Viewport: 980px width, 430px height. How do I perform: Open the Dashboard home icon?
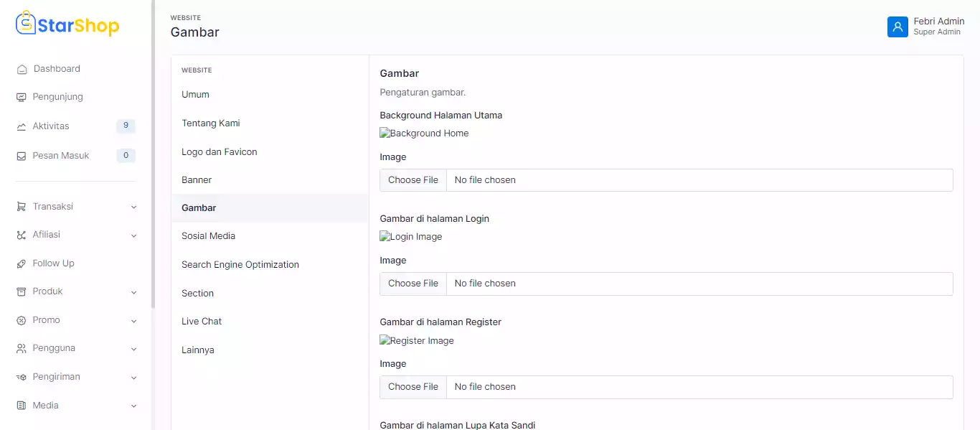pos(22,70)
